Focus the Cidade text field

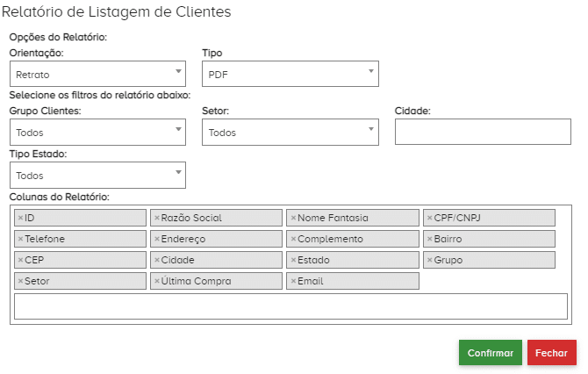[x=483, y=132]
